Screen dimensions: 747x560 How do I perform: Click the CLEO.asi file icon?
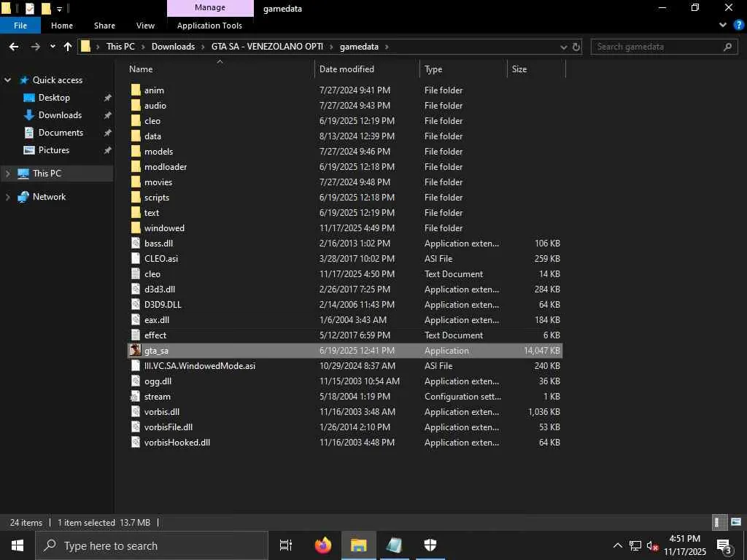pyautogui.click(x=136, y=259)
